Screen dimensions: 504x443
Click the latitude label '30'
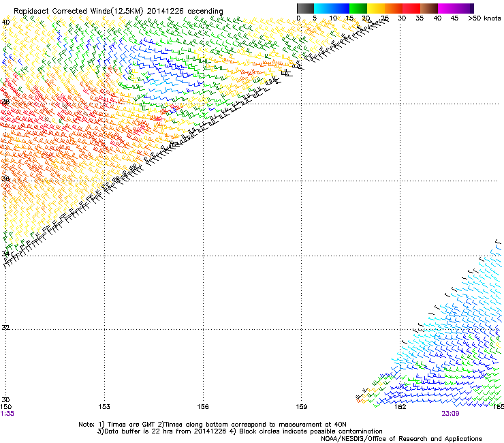(x=5, y=400)
